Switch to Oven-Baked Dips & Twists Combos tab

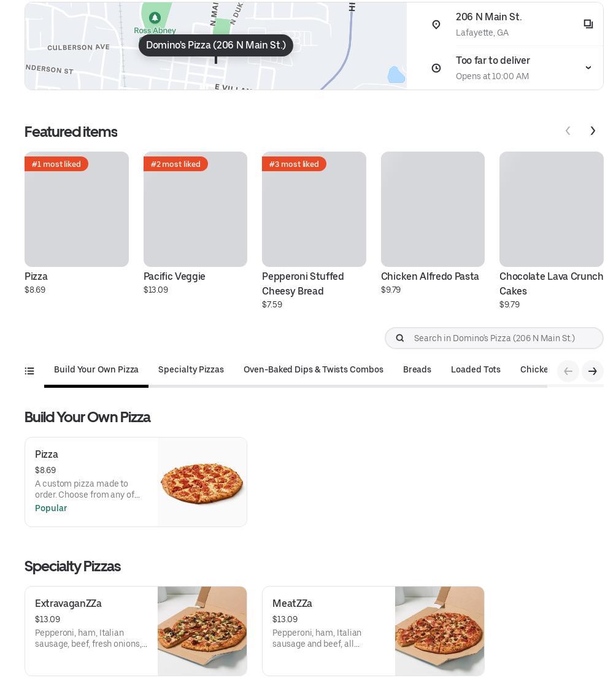pos(313,369)
